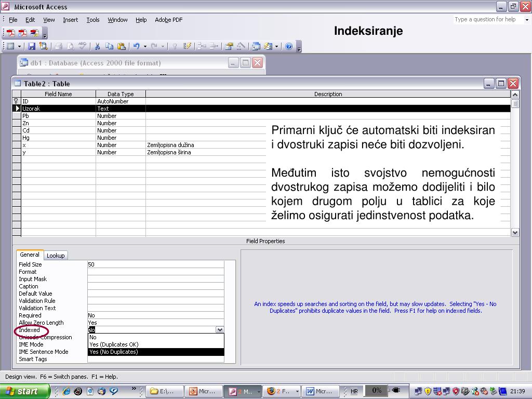This screenshot has width=532, height=399.
Task: Open the Adobe PDF menu
Action: tap(169, 20)
